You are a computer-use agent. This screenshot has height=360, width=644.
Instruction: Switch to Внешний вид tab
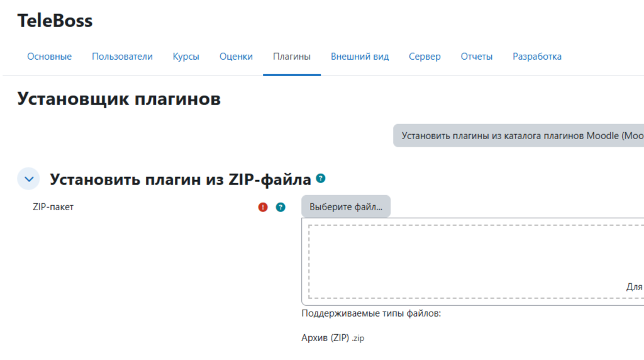[360, 57]
